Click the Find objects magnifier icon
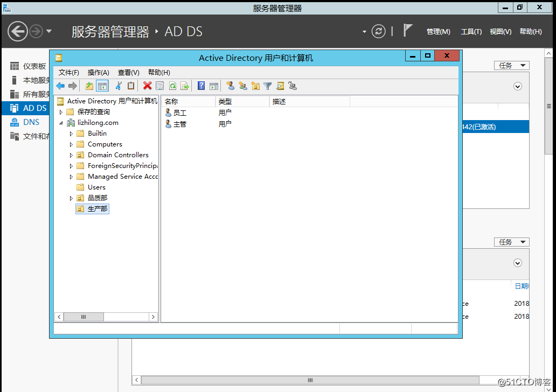The height and width of the screenshot is (392, 556). click(x=280, y=86)
